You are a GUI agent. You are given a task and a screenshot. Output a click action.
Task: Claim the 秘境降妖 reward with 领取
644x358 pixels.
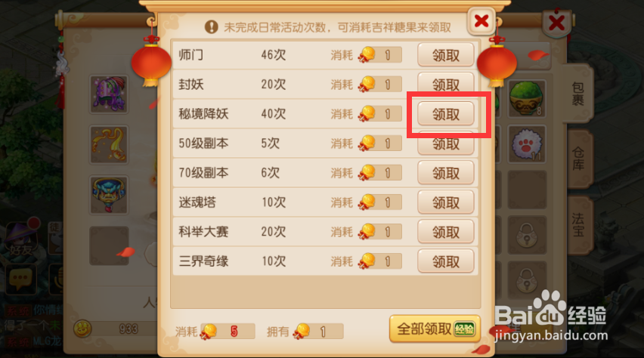pyautogui.click(x=446, y=114)
